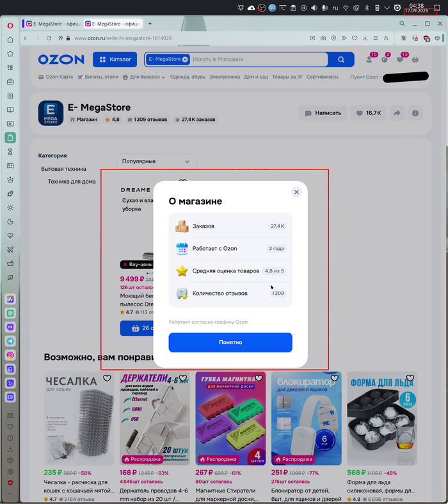Viewport: 448px width, 504px height.
Task: Close the О магазине dialog with X
Action: coord(296,193)
